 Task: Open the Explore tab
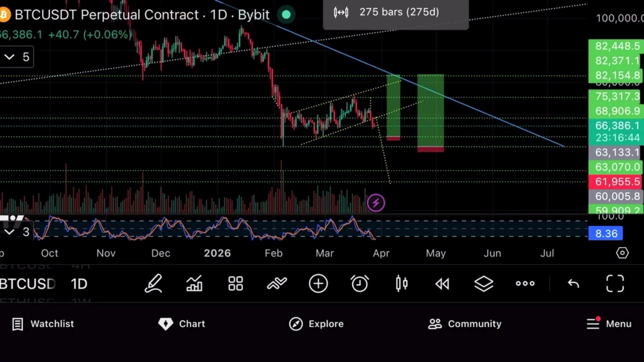point(316,324)
